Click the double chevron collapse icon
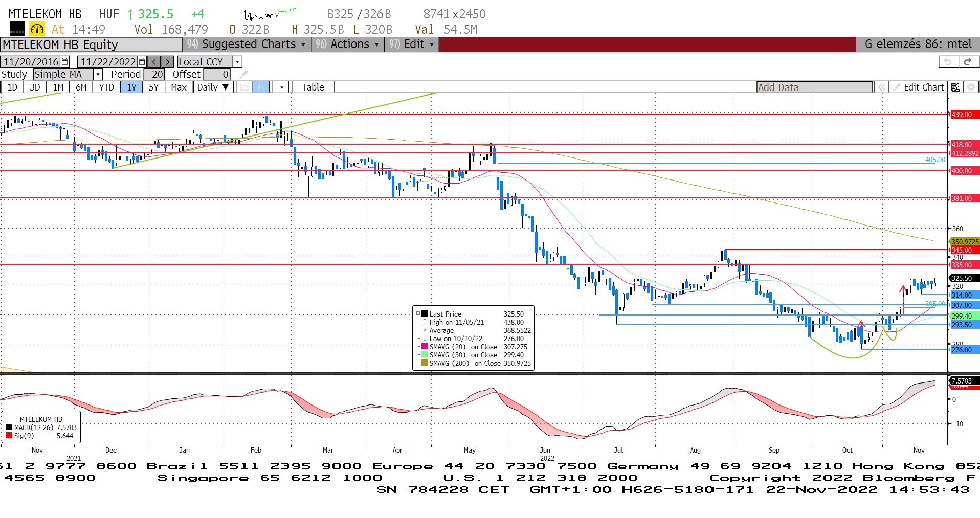 pos(881,87)
